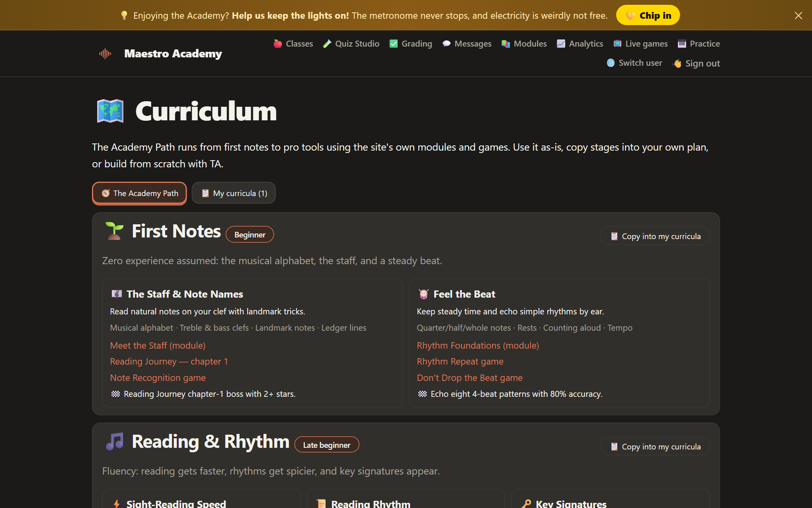Switch to The Academy Path tab
This screenshot has width=812, height=508.
[139, 193]
